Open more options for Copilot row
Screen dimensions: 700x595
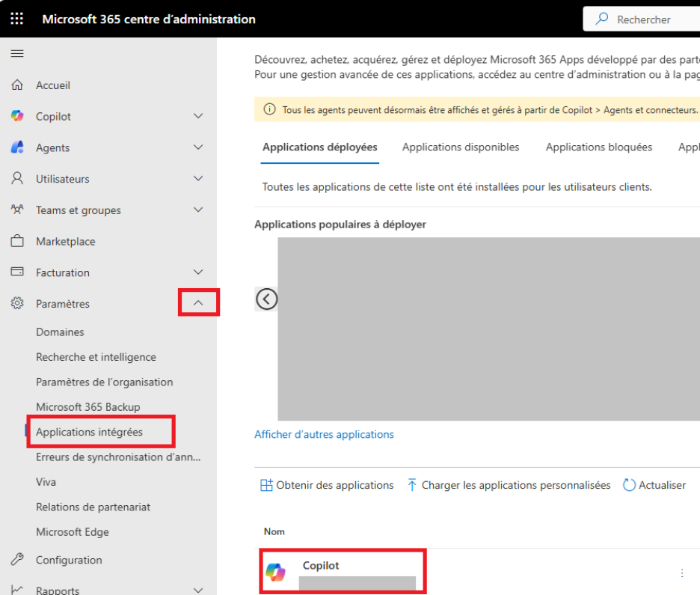pyautogui.click(x=682, y=573)
